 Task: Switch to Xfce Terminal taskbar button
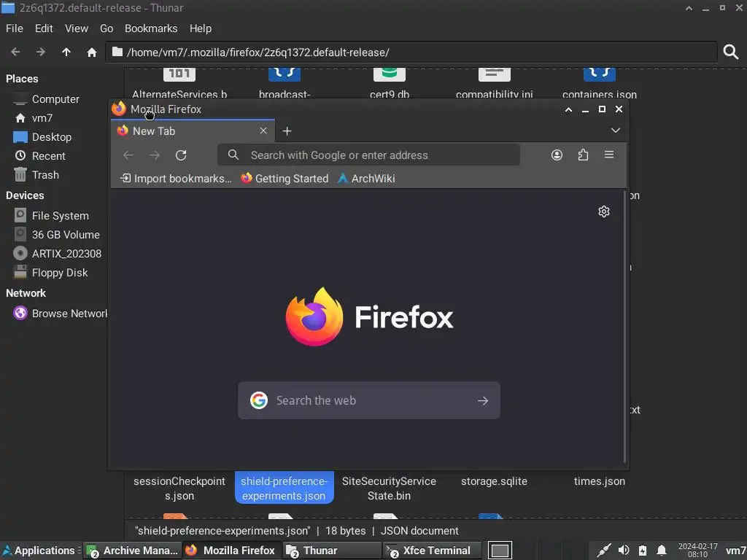point(432,551)
